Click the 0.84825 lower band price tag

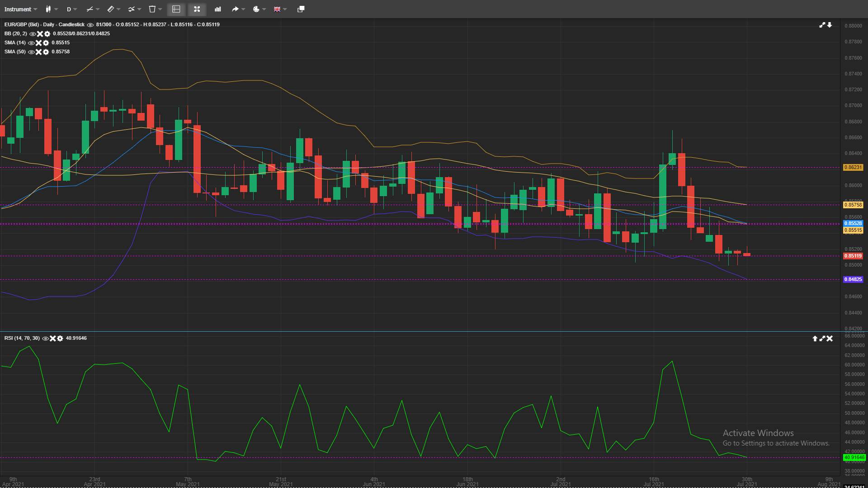(853, 279)
